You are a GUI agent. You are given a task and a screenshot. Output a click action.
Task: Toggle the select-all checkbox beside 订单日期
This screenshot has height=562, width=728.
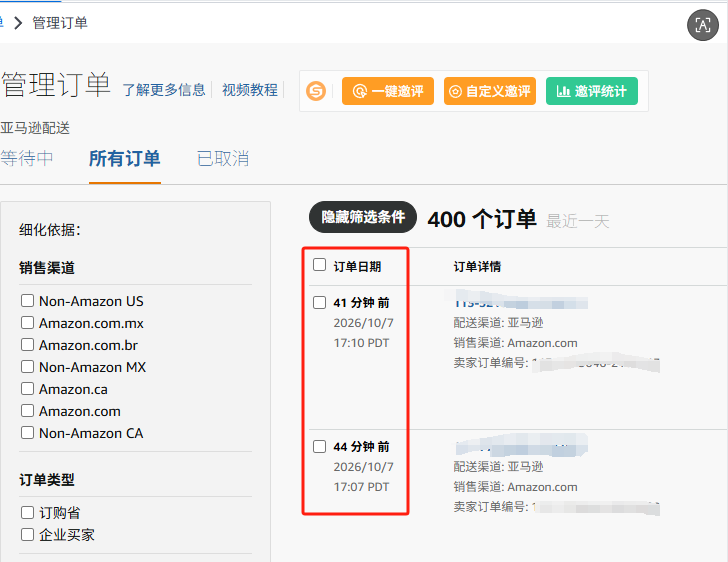(x=319, y=265)
